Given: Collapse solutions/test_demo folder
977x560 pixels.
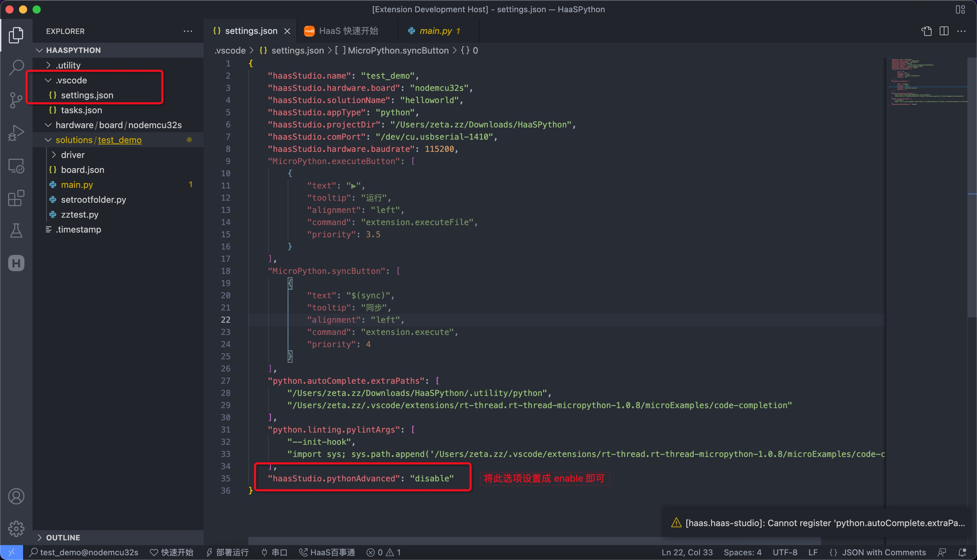Looking at the screenshot, I should click(118, 140).
